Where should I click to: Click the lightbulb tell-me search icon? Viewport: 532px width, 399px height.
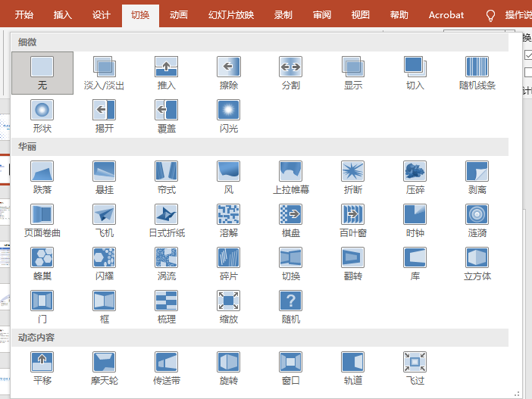(x=490, y=15)
